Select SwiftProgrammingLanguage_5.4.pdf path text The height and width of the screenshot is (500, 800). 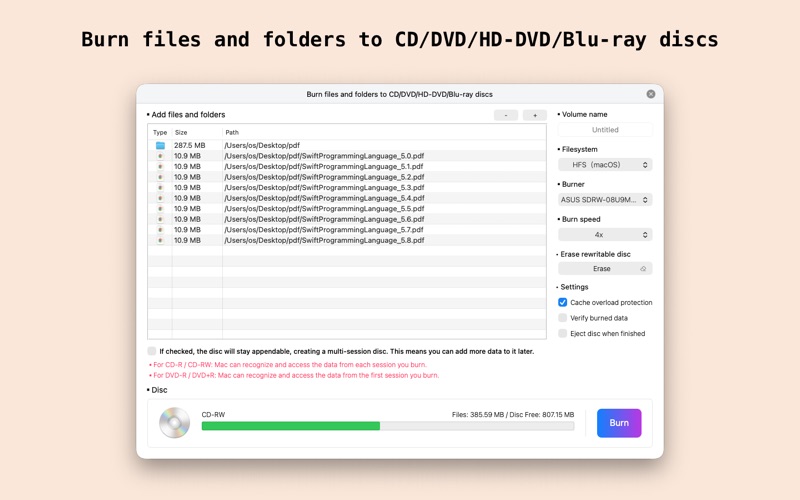coord(324,198)
